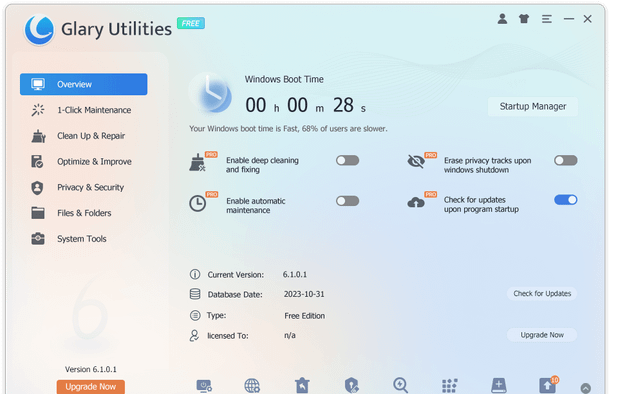Viewport: 618px width, 394px height.
Task: Open 1-Click Maintenance in sidebar
Action: tap(94, 110)
